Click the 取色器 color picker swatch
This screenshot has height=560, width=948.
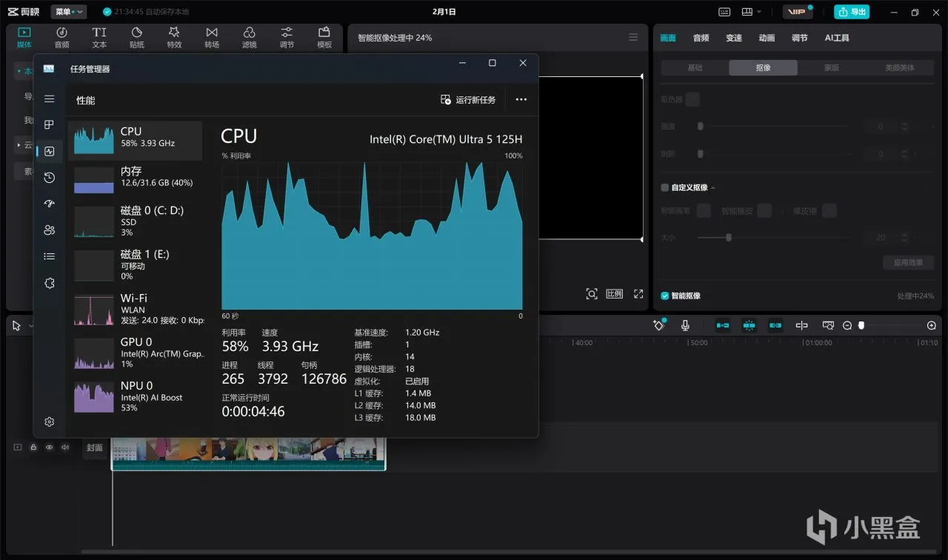[x=692, y=99]
